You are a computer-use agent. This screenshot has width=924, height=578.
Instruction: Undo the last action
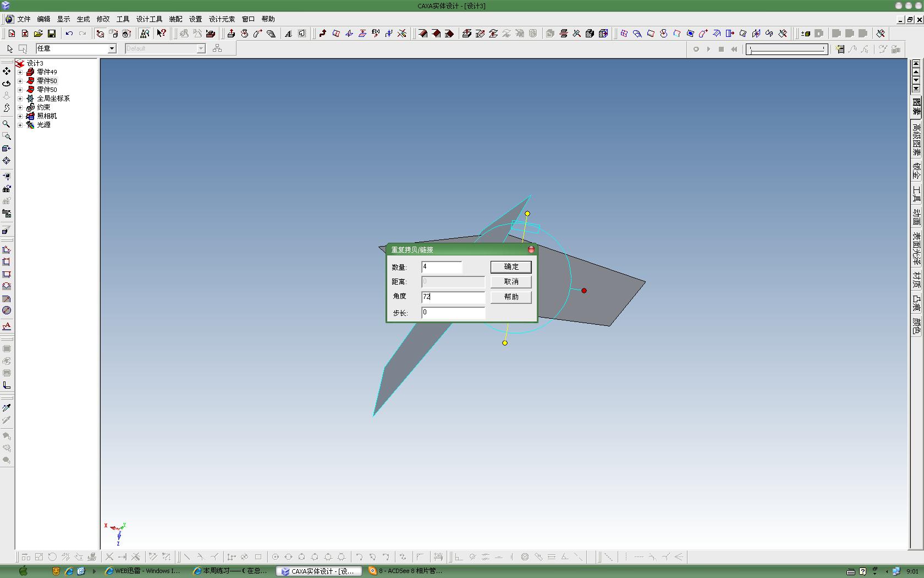coord(69,34)
